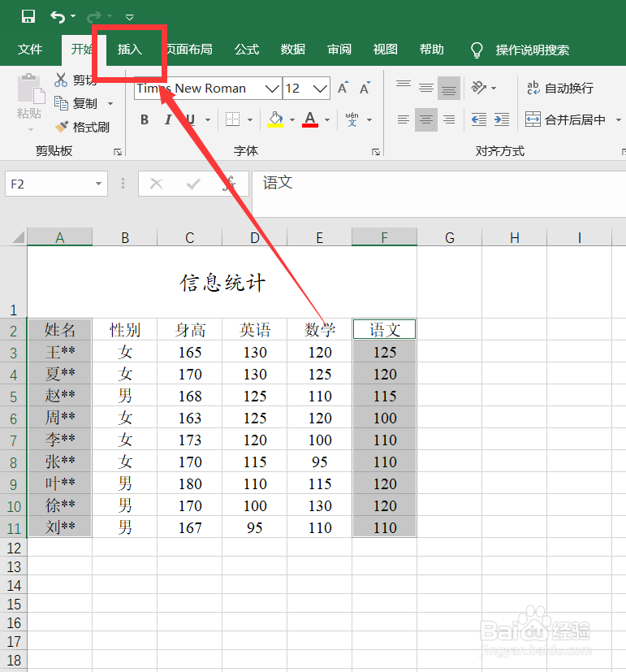The width and height of the screenshot is (626, 672).
Task: Toggle Align Right icon
Action: click(449, 119)
